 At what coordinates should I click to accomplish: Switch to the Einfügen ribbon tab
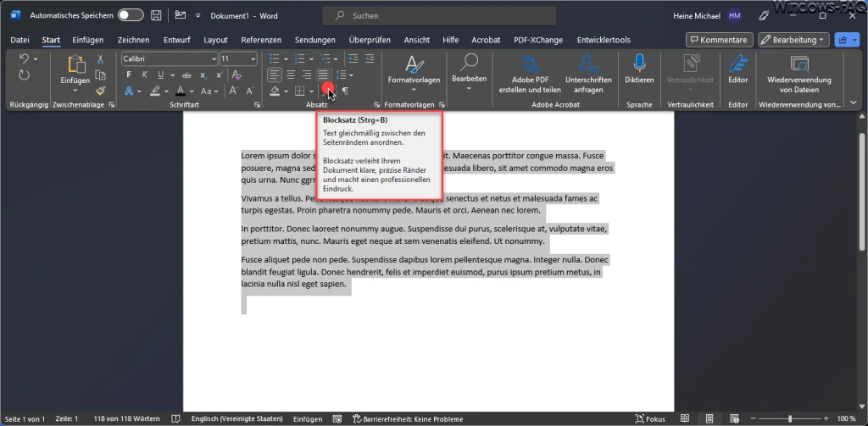(87, 40)
